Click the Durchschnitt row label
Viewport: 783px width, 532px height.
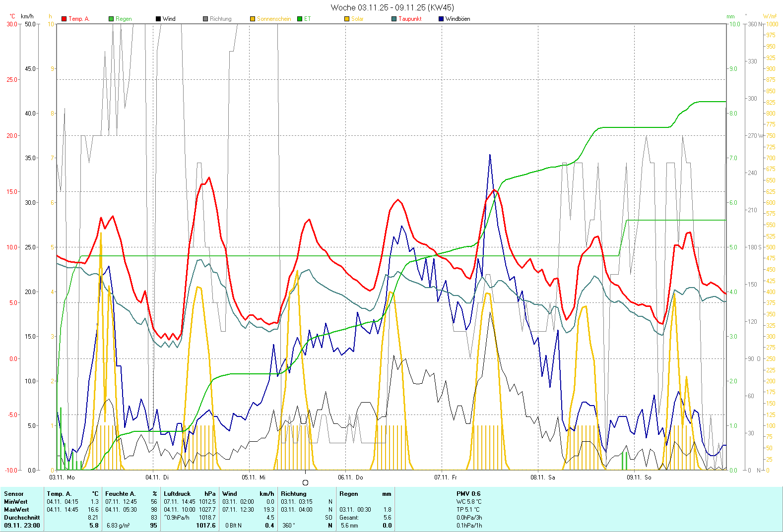point(22,518)
